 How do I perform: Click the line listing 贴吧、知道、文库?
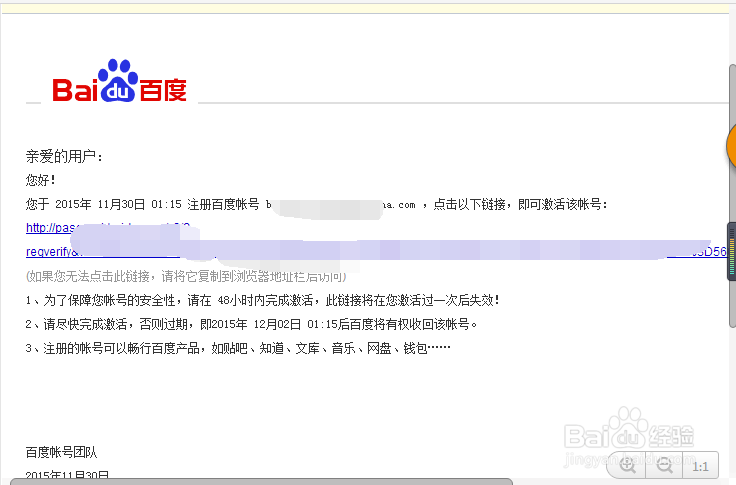coord(238,348)
